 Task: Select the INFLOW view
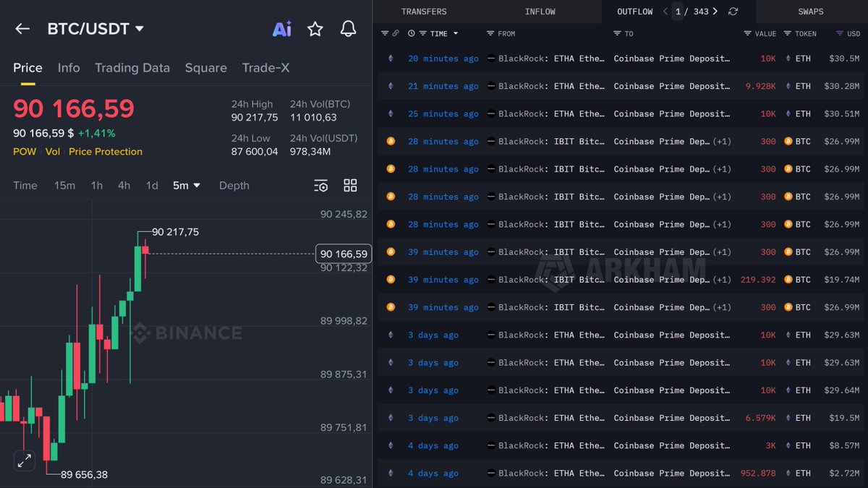coord(540,12)
